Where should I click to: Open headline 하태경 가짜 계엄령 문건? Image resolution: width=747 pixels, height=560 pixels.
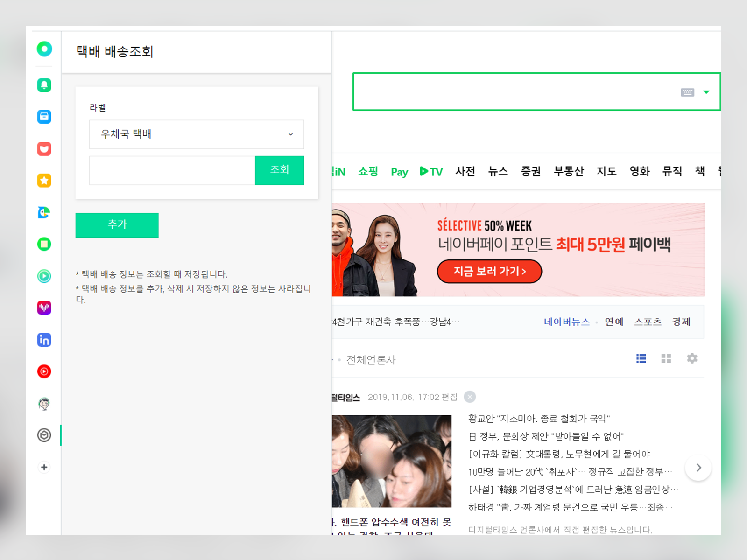click(x=571, y=507)
